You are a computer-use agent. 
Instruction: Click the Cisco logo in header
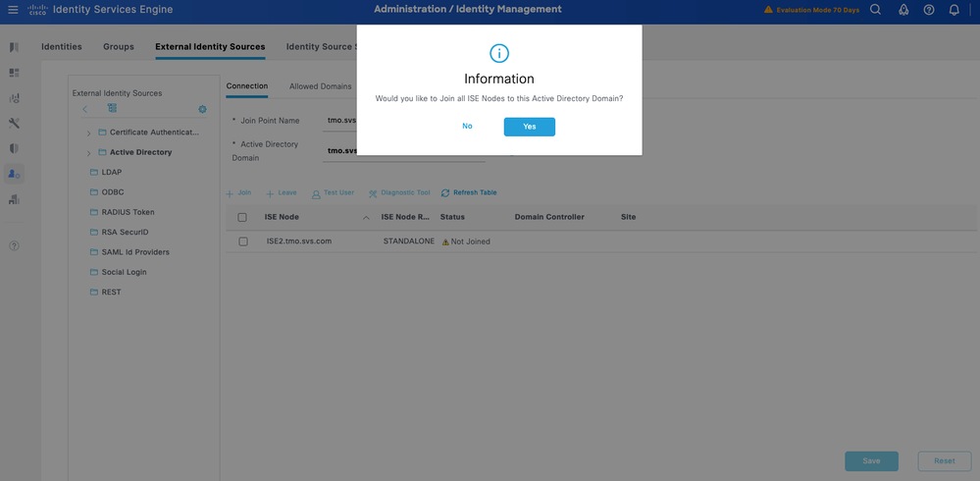click(x=37, y=10)
